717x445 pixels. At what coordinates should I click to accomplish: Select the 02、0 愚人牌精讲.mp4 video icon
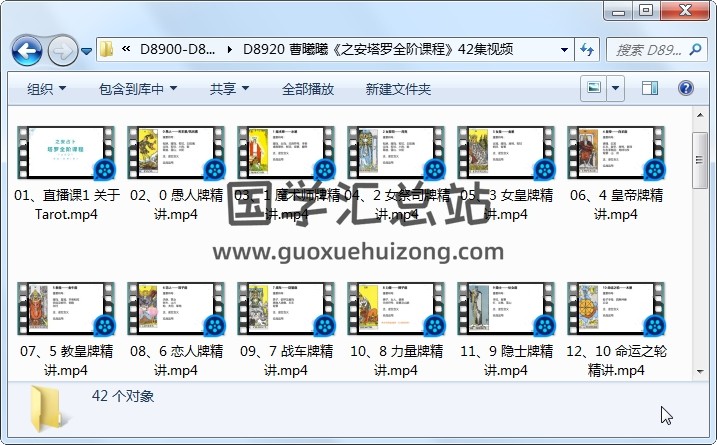[x=176, y=153]
